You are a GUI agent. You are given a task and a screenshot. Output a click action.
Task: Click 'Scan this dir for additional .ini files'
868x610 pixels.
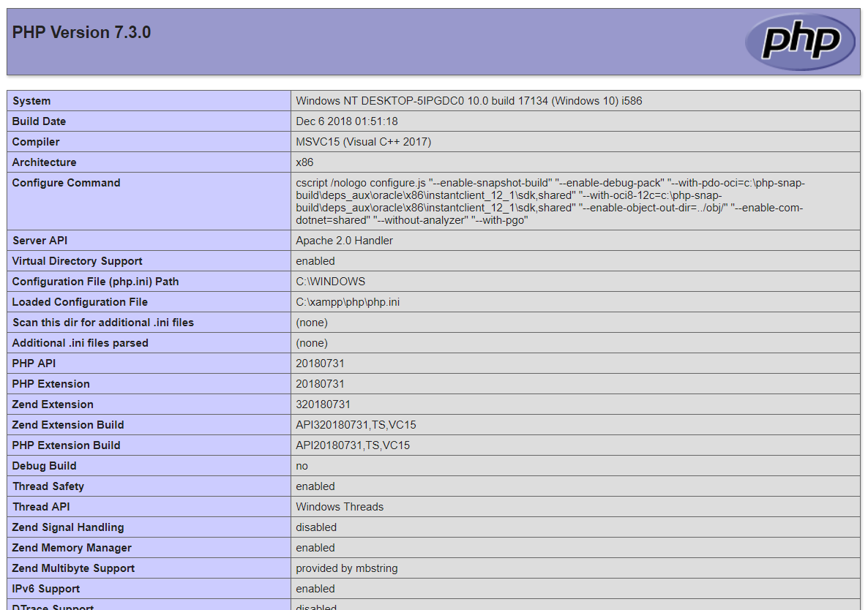(x=103, y=323)
